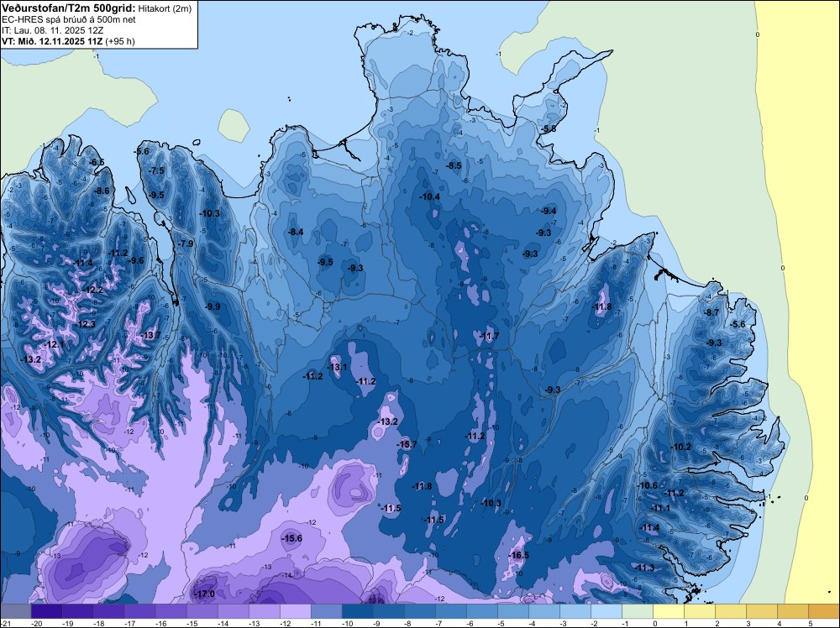This screenshot has height=628, width=840.
Task: Click the -11 label on the bottom color scale
Action: [317, 623]
